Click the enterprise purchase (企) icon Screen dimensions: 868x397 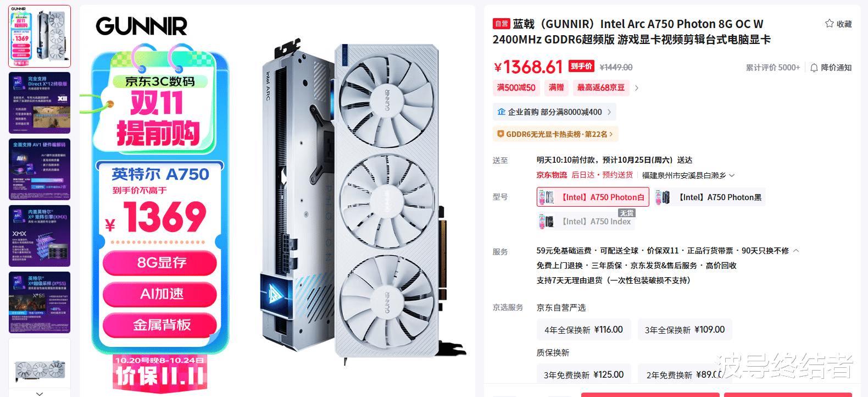click(501, 112)
